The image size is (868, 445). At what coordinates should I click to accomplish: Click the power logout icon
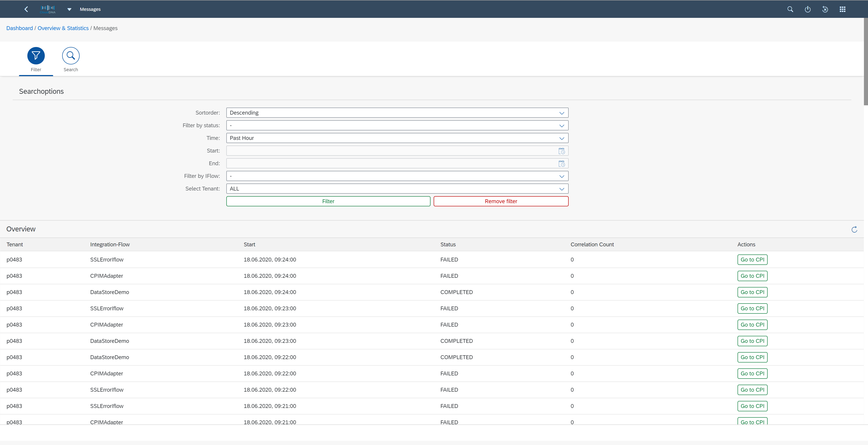point(807,9)
